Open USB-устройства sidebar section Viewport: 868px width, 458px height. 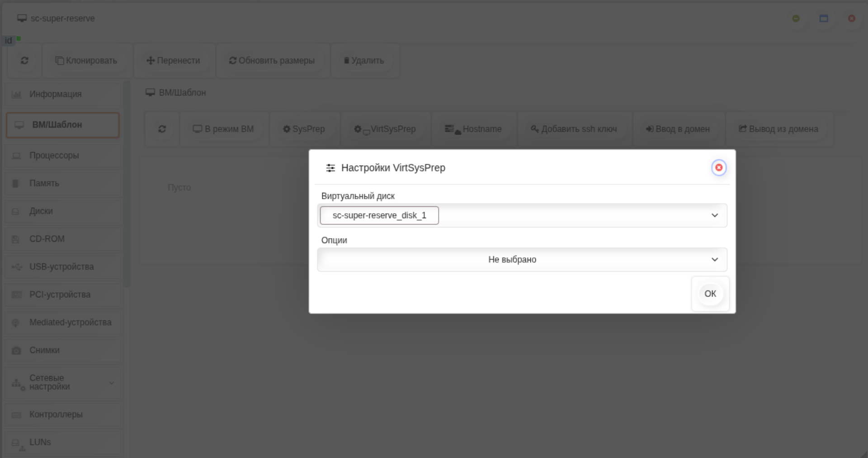point(63,267)
